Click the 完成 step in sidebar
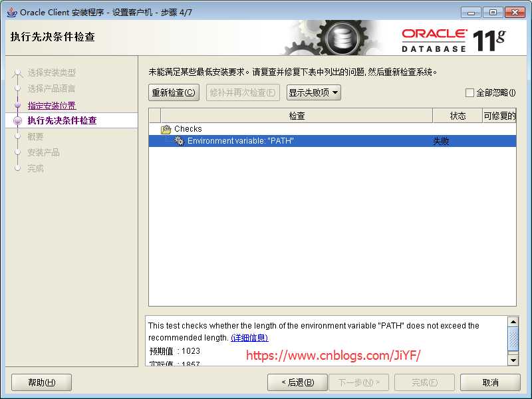 (x=36, y=169)
